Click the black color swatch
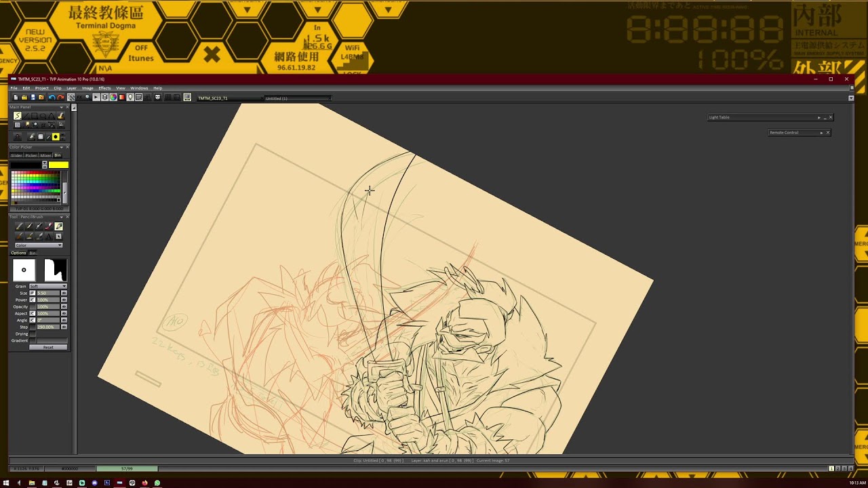Viewport: 868px width, 488px height. [26, 165]
